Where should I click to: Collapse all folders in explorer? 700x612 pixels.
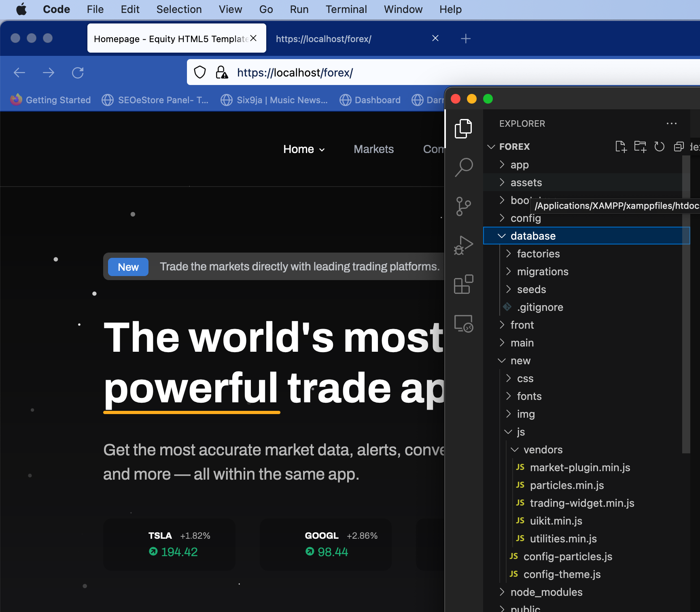click(x=679, y=147)
